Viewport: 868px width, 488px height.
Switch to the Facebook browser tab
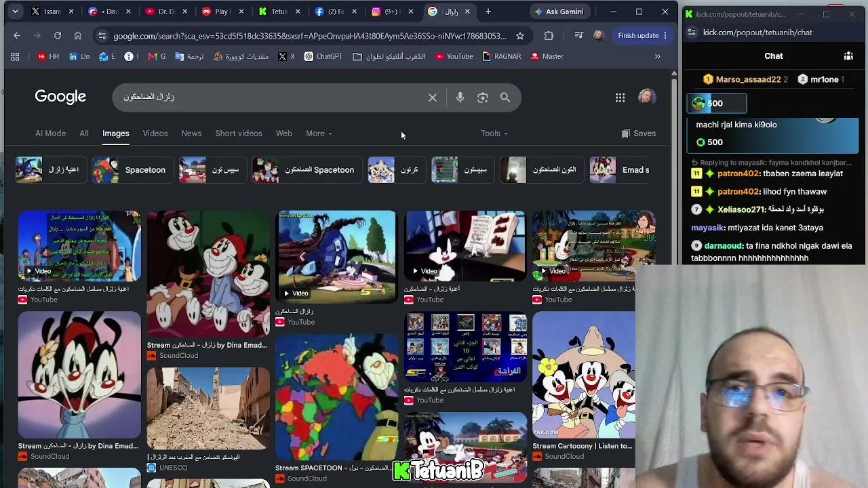click(x=335, y=12)
